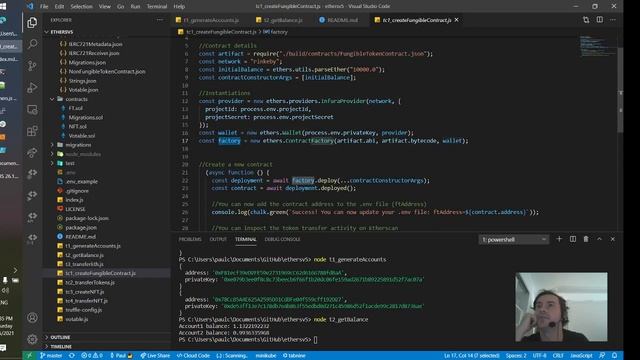The height and width of the screenshot is (360, 640).
Task: Change Spaces: 2 indentation setting
Action: point(516,356)
